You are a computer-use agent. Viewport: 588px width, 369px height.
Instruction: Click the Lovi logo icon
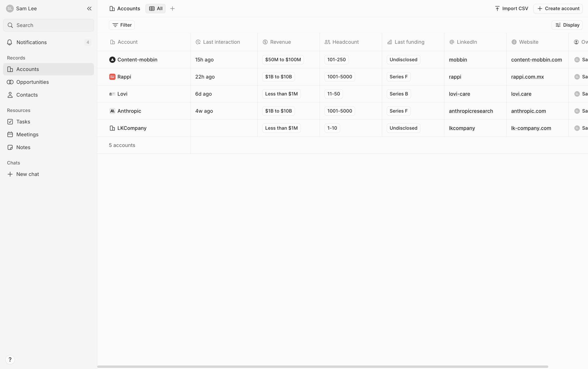[112, 94]
